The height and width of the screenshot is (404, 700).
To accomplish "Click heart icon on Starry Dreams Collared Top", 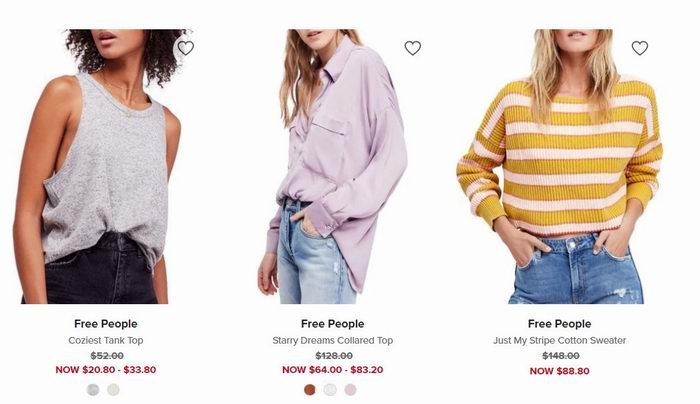I will tap(412, 48).
